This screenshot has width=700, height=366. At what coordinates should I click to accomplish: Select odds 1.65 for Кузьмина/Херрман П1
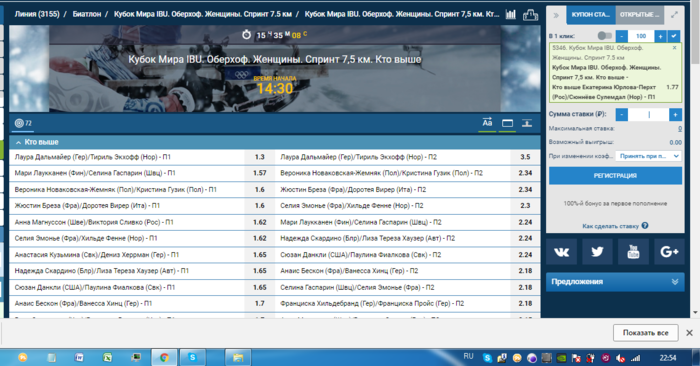pos(259,255)
